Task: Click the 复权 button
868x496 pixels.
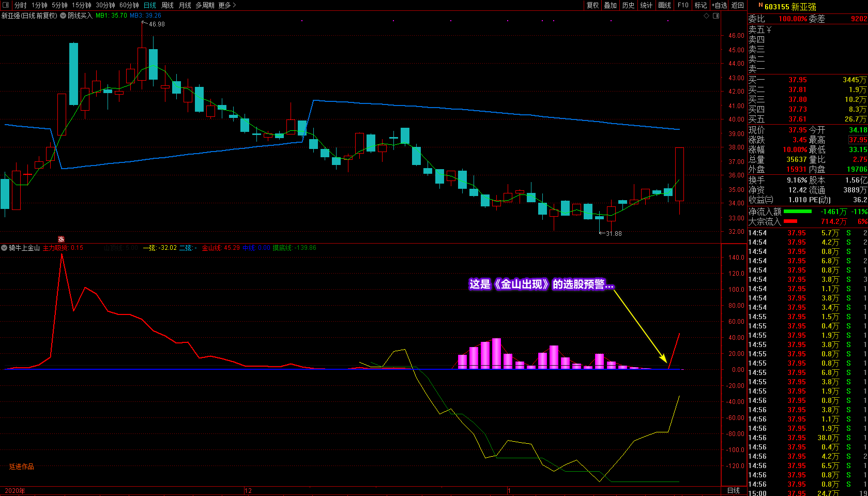Action: 592,5
